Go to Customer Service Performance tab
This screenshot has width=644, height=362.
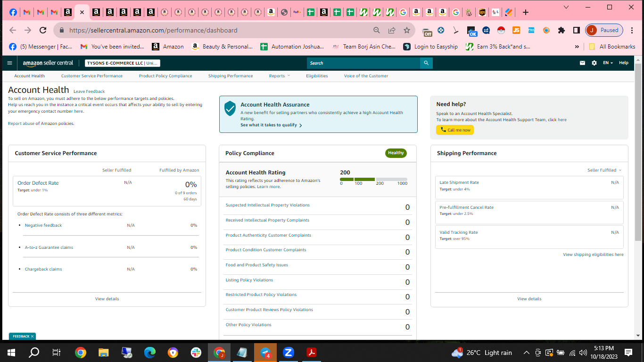coord(92,76)
